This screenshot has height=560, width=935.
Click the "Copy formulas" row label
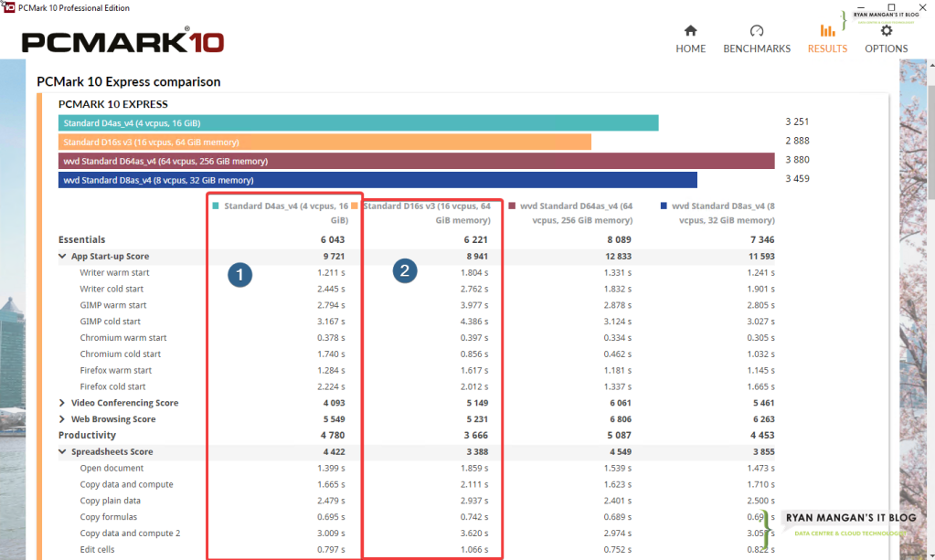(x=109, y=517)
